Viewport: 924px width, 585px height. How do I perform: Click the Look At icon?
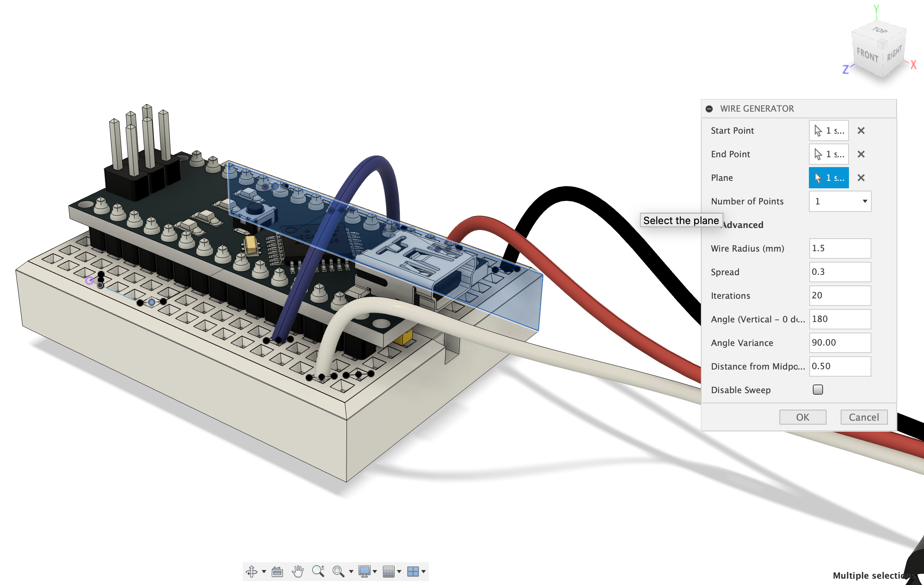277,571
